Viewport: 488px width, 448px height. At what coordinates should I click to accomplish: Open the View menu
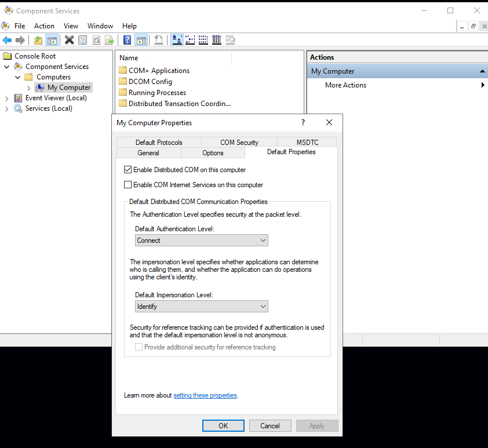click(71, 26)
